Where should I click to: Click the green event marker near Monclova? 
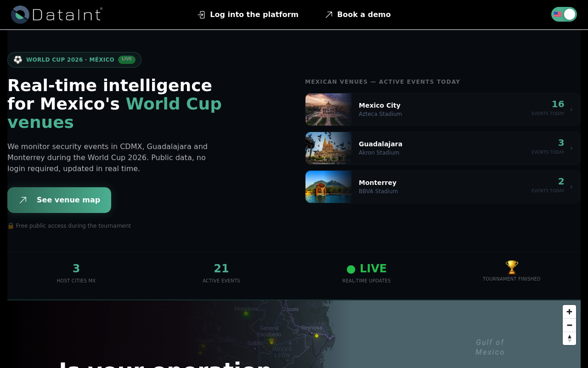pos(246,313)
